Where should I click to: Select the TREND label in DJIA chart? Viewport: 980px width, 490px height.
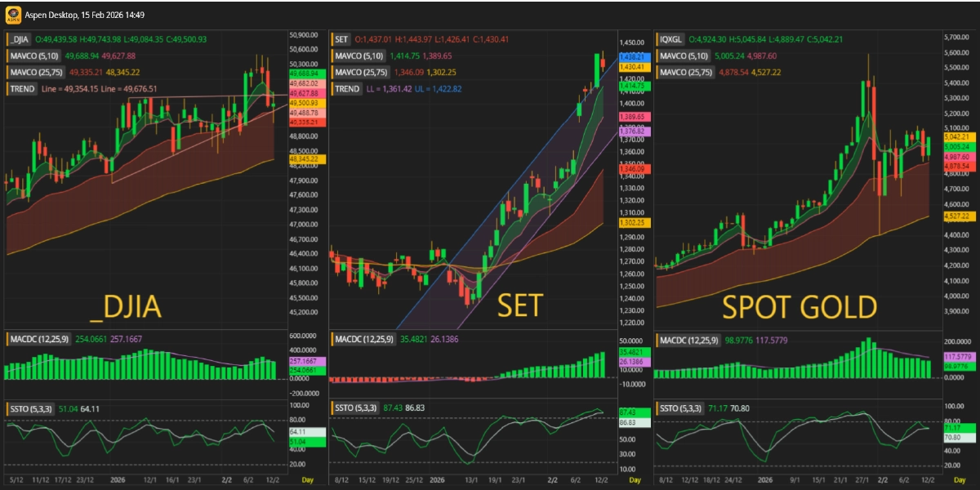[x=22, y=89]
